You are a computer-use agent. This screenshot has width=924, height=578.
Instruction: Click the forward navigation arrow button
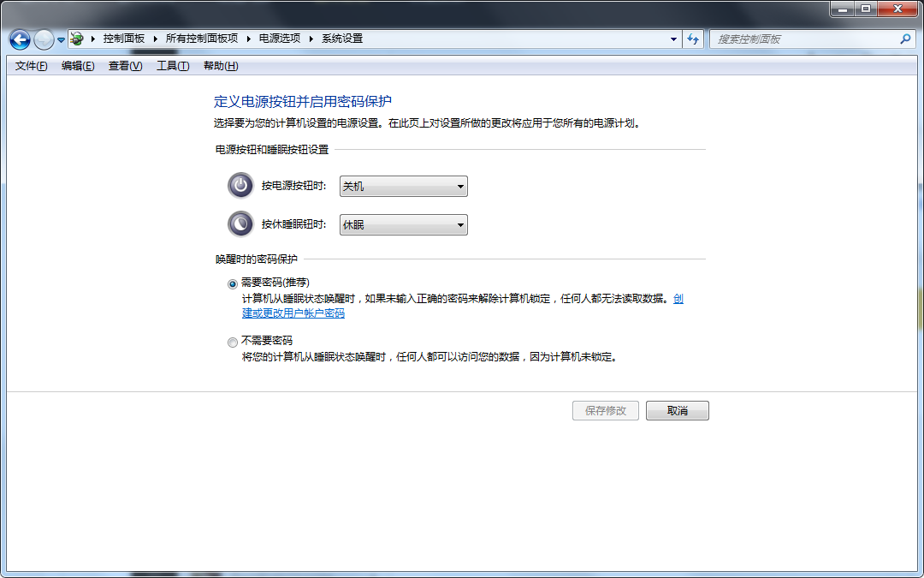43,39
